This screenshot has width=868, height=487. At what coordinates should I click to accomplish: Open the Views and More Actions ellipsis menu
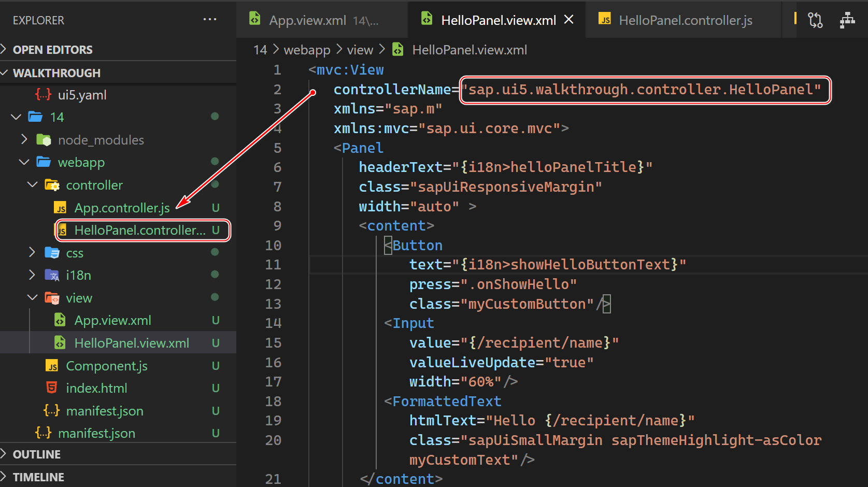210,19
